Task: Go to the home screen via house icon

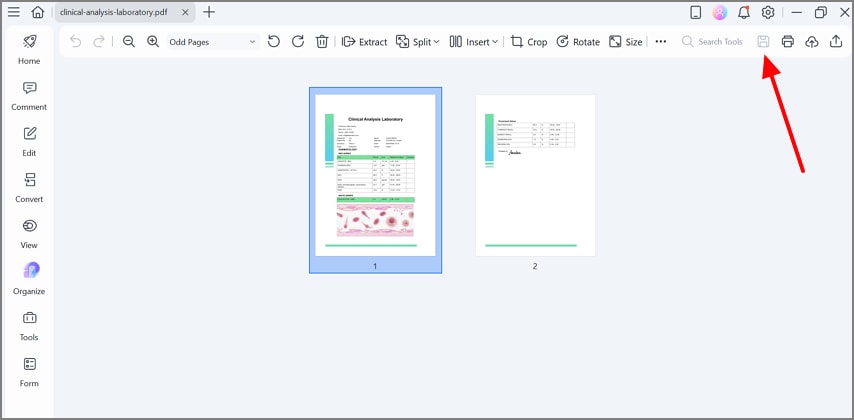Action: [x=38, y=12]
